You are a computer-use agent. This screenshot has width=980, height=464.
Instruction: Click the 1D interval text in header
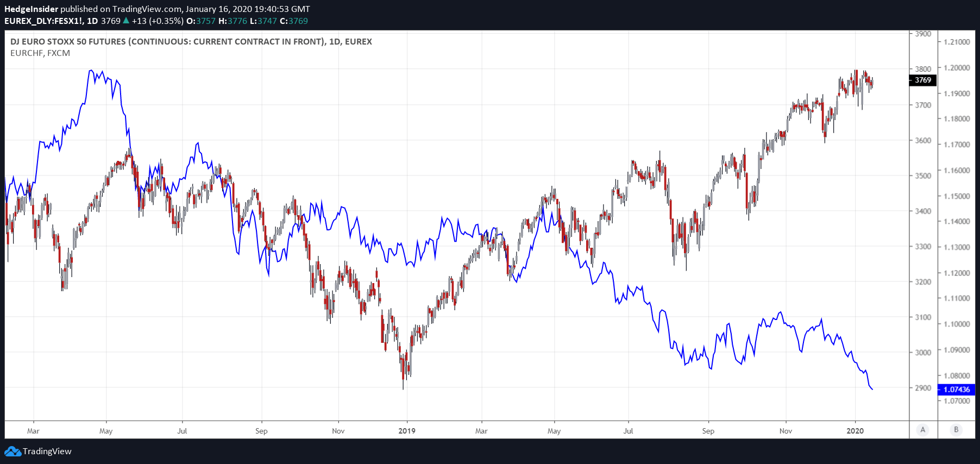pyautogui.click(x=92, y=21)
